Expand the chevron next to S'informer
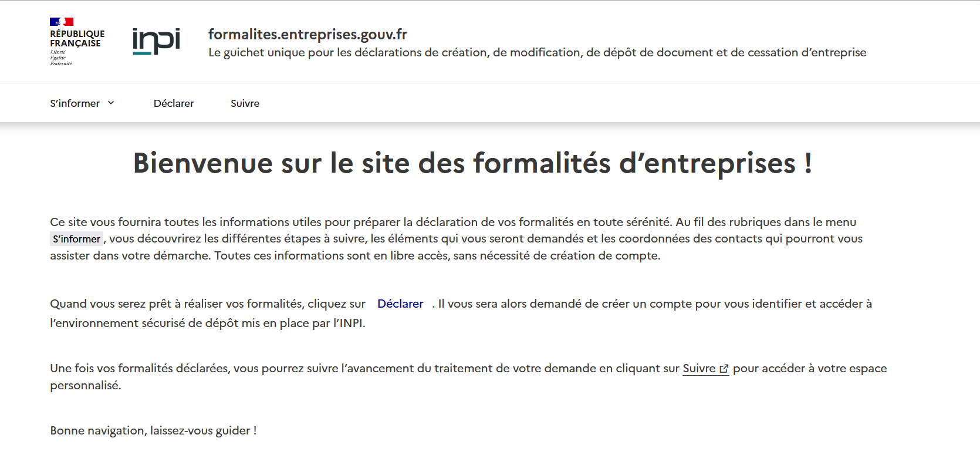Viewport: 980px width, 465px height. point(111,103)
